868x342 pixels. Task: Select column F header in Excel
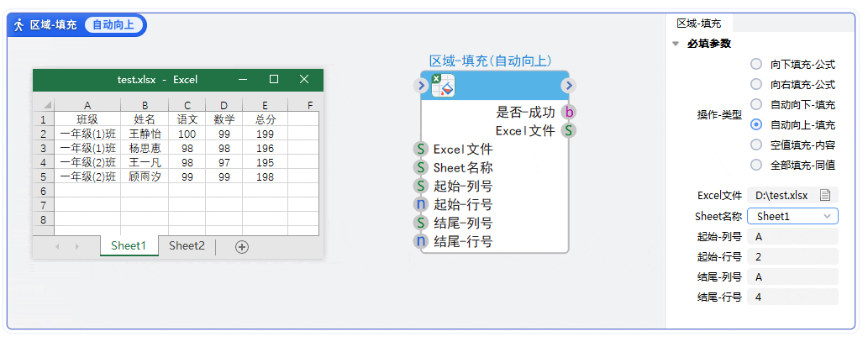coord(303,105)
